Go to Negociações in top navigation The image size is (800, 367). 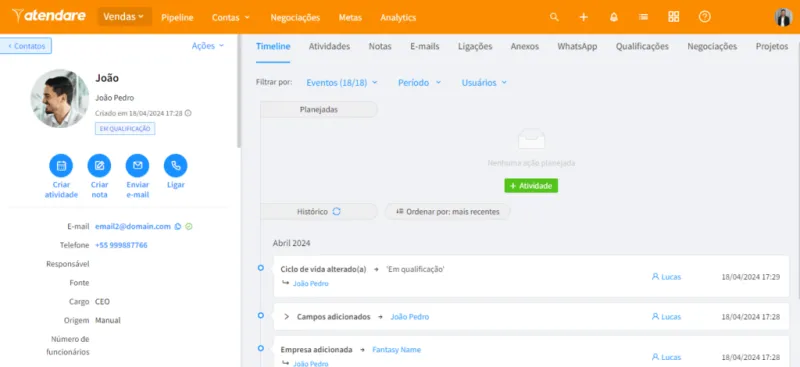(295, 17)
